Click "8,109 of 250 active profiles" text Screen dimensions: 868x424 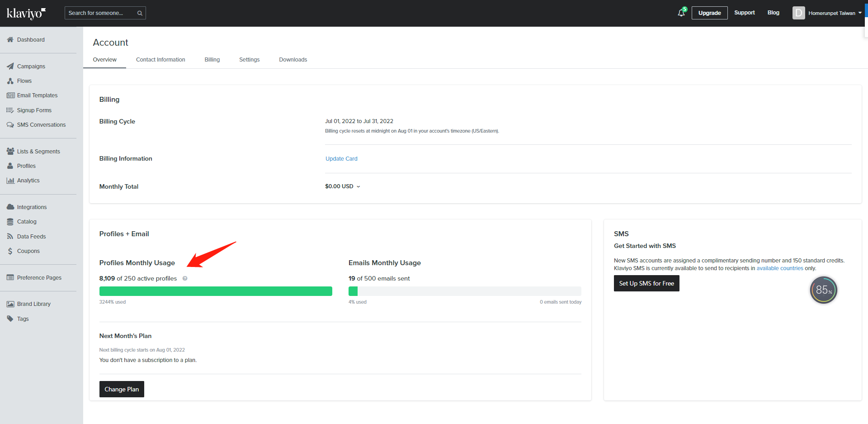[x=138, y=279]
